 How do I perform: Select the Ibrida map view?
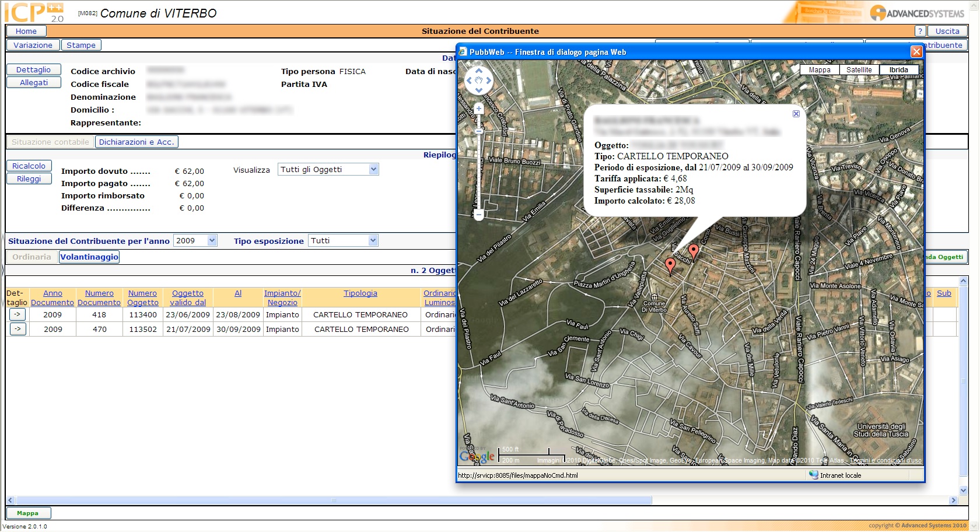pyautogui.click(x=898, y=70)
